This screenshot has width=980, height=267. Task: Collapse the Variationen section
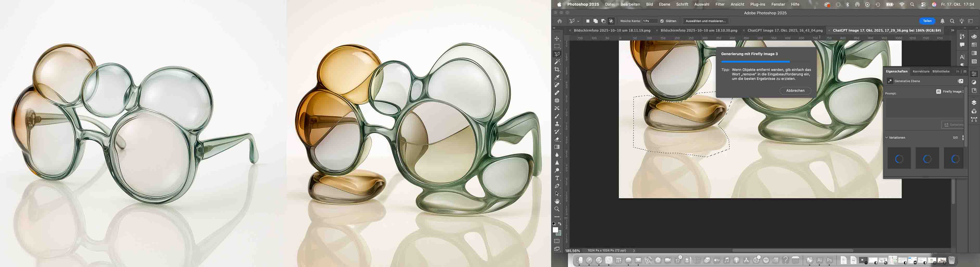pos(887,137)
